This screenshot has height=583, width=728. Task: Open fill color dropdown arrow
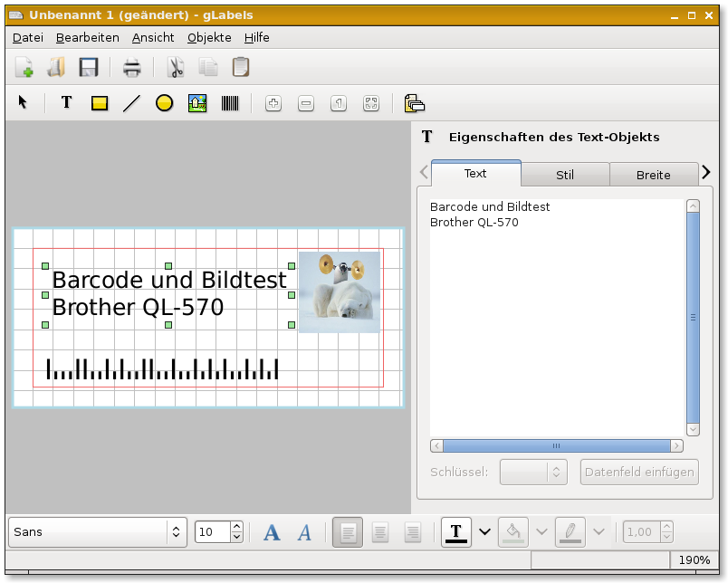click(x=541, y=532)
